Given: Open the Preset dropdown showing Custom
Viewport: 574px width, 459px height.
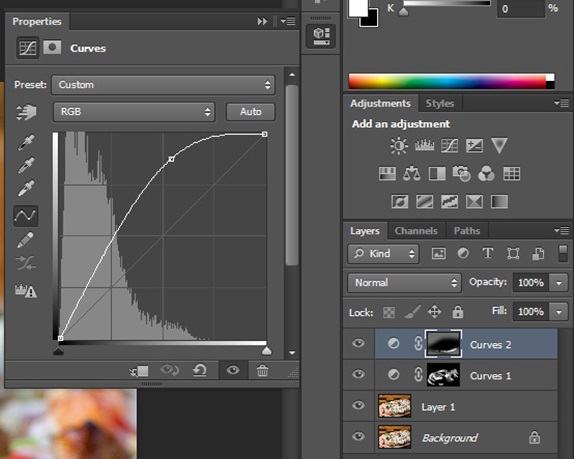Looking at the screenshot, I should 163,85.
